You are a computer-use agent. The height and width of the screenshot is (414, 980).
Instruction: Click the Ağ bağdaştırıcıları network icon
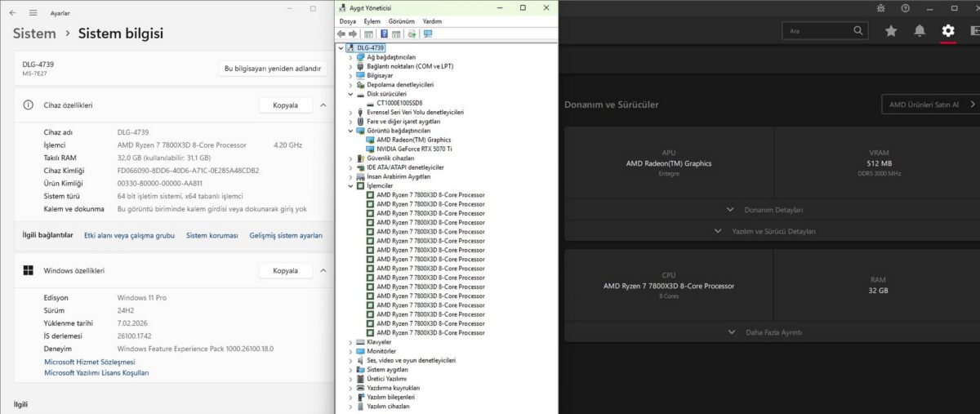(x=360, y=57)
